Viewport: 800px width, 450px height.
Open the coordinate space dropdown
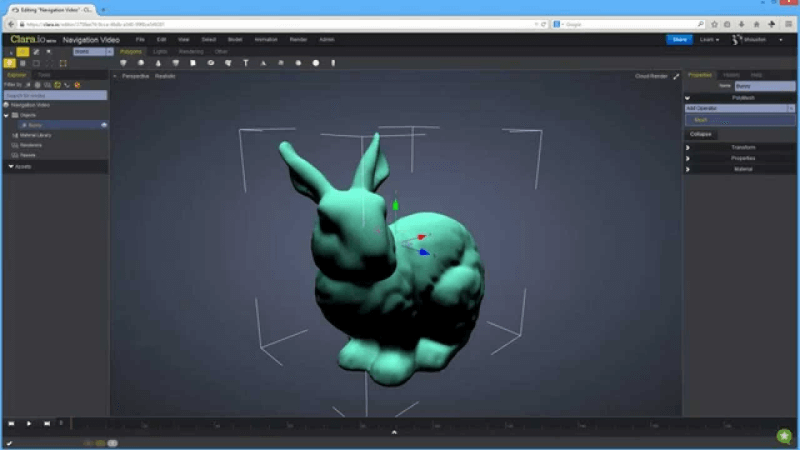[x=93, y=52]
